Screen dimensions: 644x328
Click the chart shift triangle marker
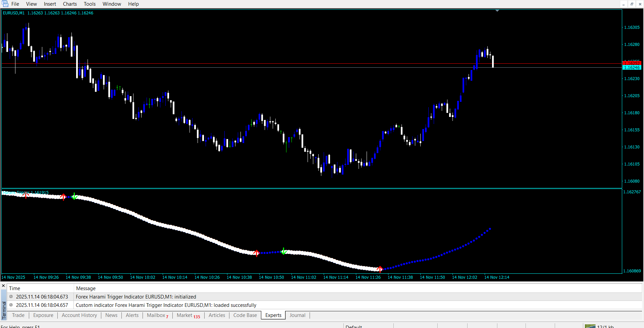point(497,11)
